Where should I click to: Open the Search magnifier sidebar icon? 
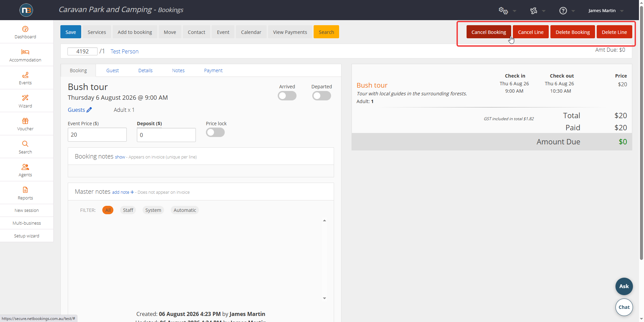pos(25,144)
